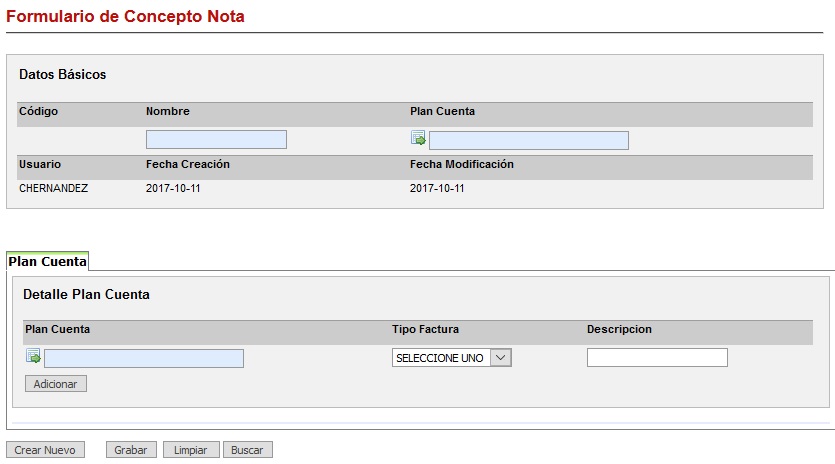
Task: Switch to the Plan Cuenta tab
Action: point(48,262)
